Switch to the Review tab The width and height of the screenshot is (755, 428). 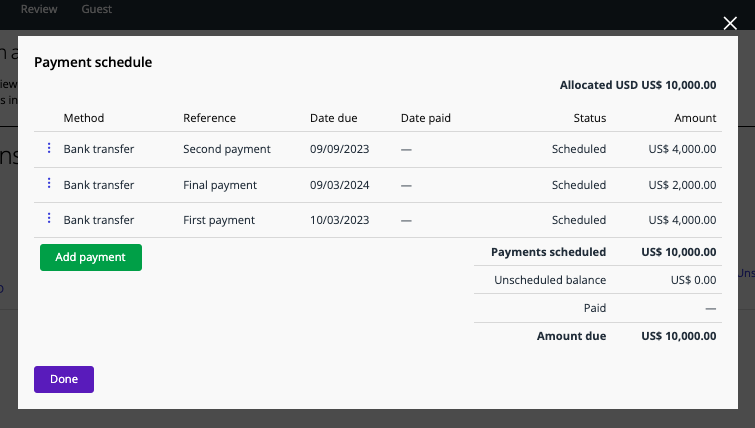39,9
